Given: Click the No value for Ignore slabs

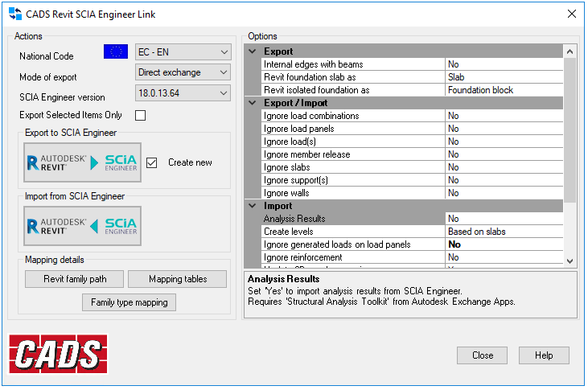Looking at the screenshot, I should click(504, 167).
